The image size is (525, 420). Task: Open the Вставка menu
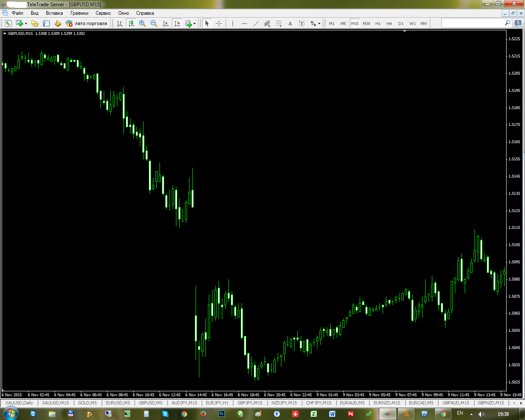(54, 13)
